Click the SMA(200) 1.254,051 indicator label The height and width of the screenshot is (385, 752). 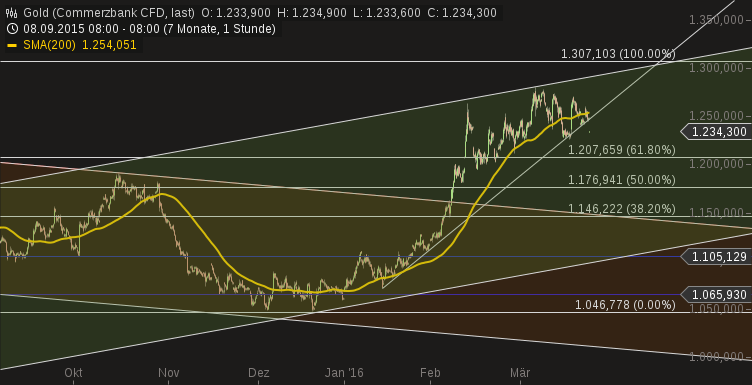tap(79, 45)
